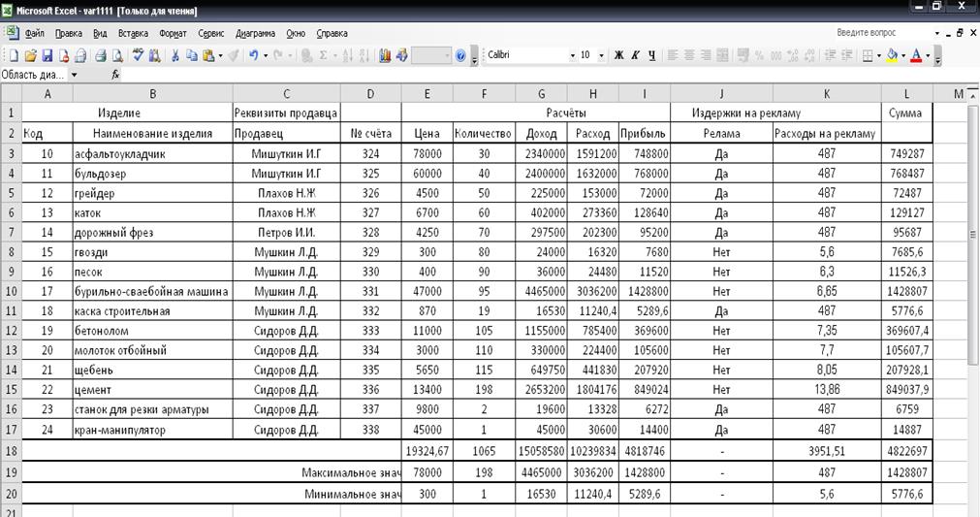Image resolution: width=980 pixels, height=517 pixels.
Task: Select row header 18
Action: click(12, 451)
